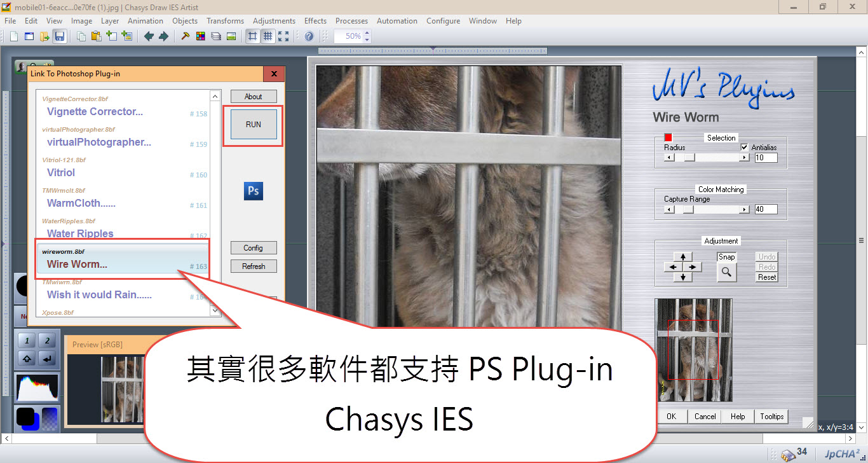Viewport: 868px width, 463px height.
Task: Click the '1' preset button
Action: click(x=27, y=341)
